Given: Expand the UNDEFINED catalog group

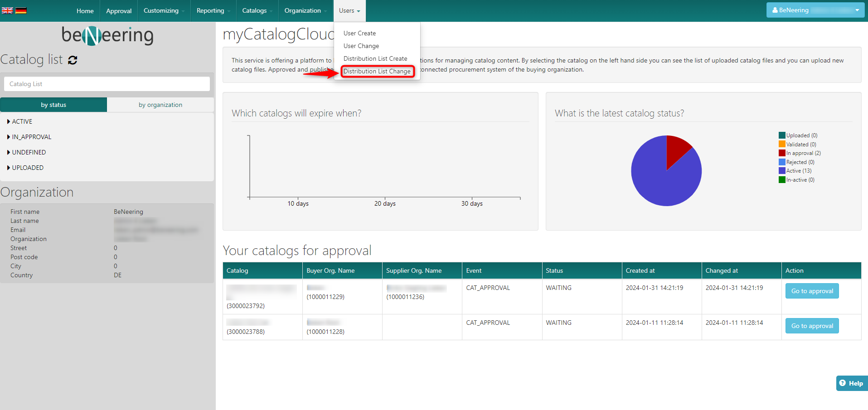Looking at the screenshot, I should tap(29, 152).
